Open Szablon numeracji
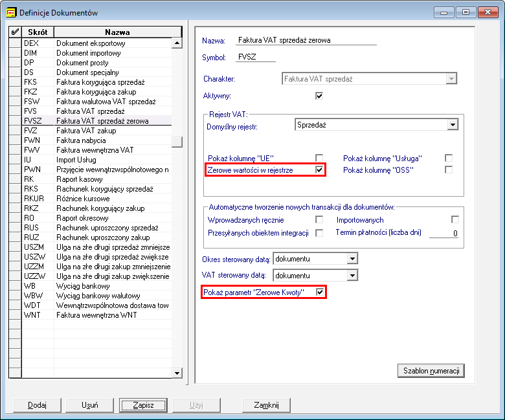Screen dimensions: 505x420 [431, 371]
